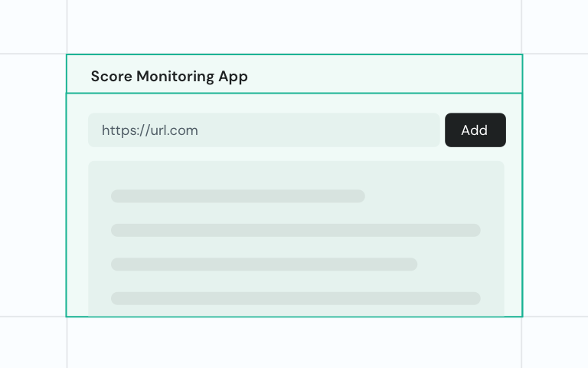This screenshot has width=588, height=368.
Task: Click the blank canvas area above the app header
Action: [x=294, y=27]
